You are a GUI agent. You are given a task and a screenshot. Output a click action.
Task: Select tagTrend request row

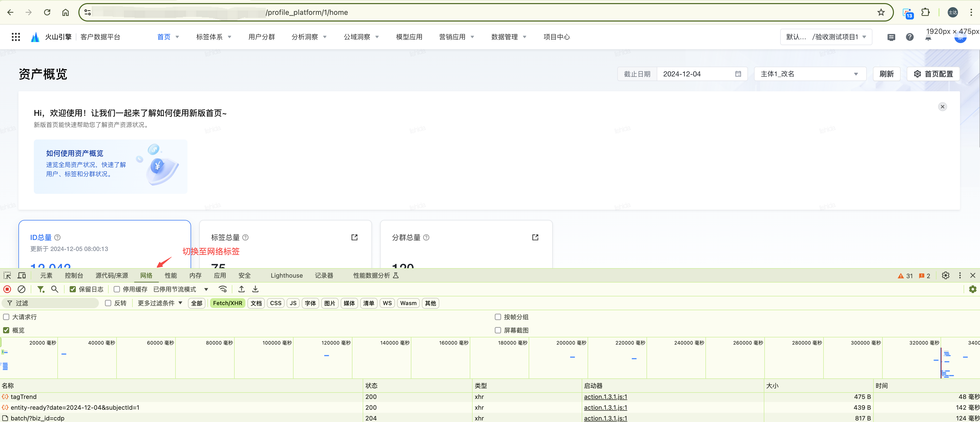(490, 396)
